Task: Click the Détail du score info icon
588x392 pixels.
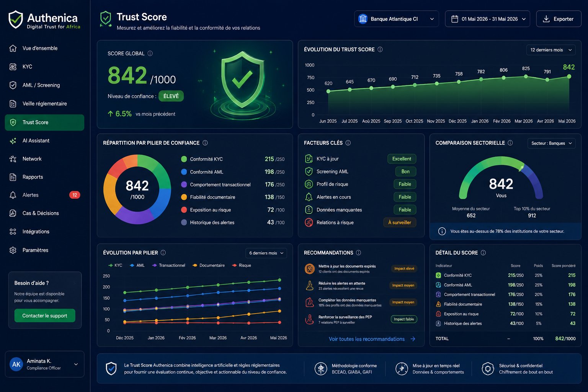Action: pos(483,253)
